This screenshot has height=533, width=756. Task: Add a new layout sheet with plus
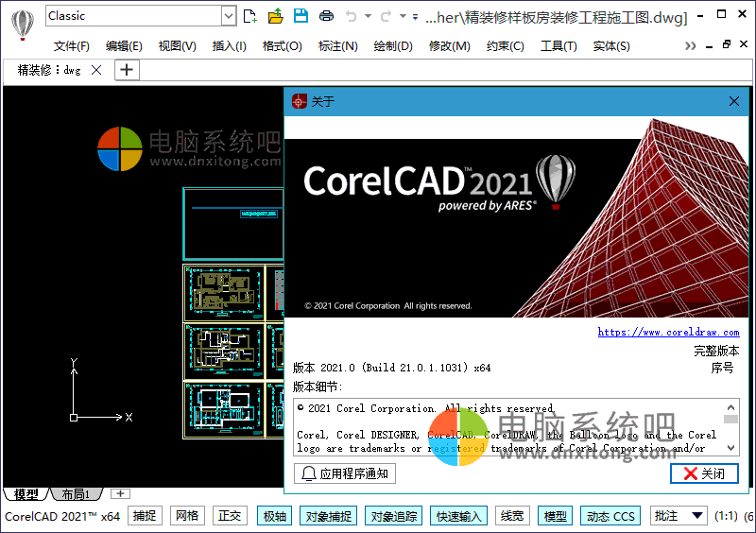[x=120, y=493]
